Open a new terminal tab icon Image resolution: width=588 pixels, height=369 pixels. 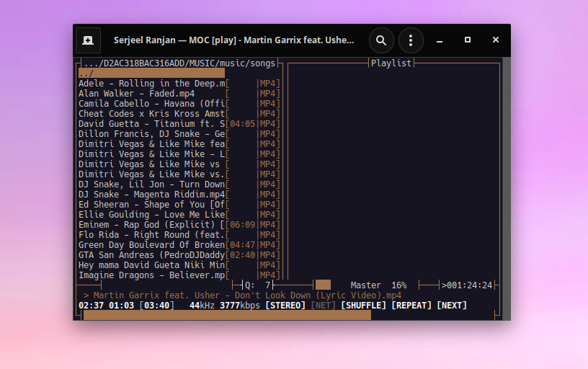[88, 40]
